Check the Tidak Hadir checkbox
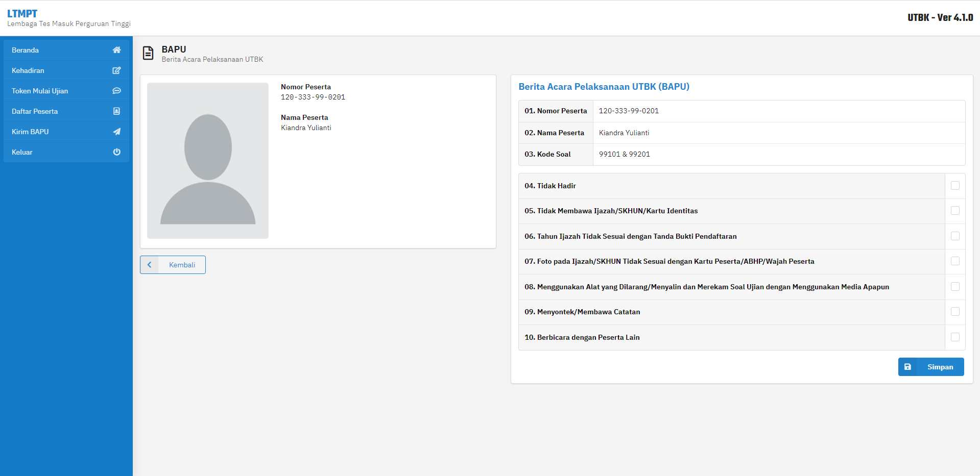980x476 pixels. [x=955, y=186]
